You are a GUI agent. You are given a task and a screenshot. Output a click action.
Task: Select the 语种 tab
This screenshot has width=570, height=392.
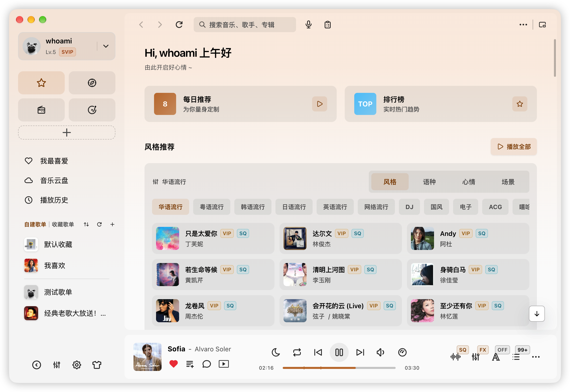point(429,182)
